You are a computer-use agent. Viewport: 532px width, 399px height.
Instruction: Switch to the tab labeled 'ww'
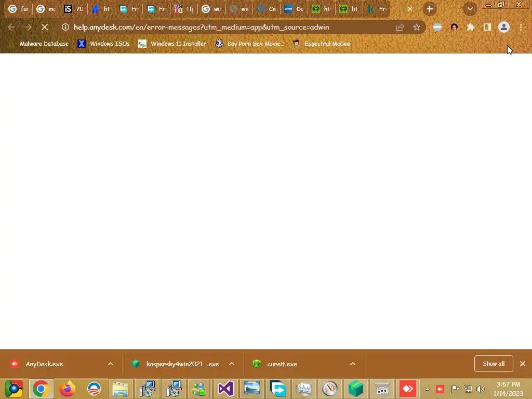[x=239, y=9]
